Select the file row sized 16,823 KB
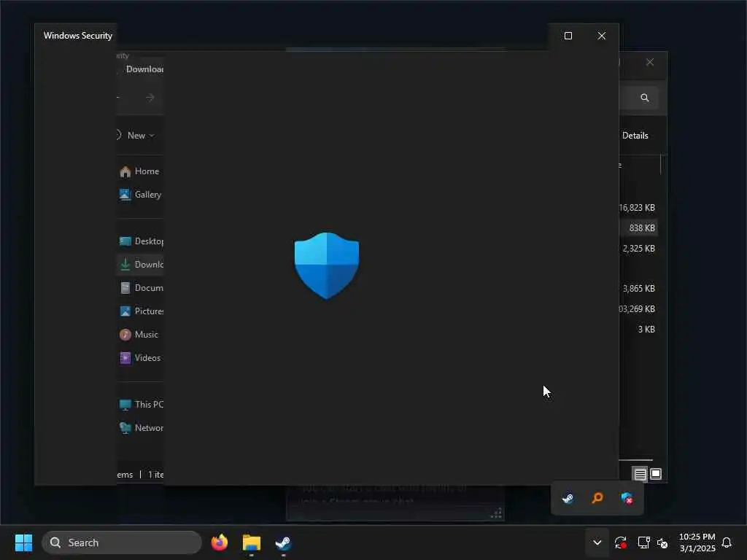The image size is (747, 560). 638,208
